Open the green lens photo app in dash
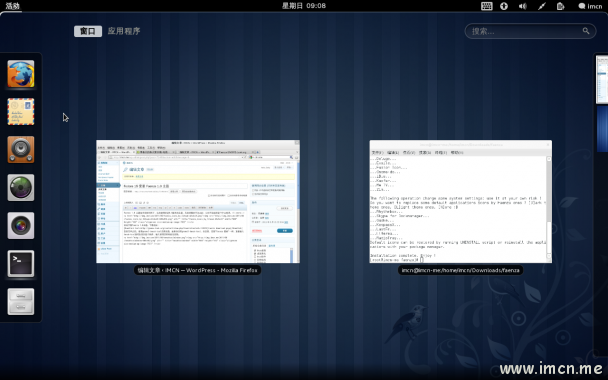The width and height of the screenshot is (608, 380). pyautogui.click(x=21, y=188)
